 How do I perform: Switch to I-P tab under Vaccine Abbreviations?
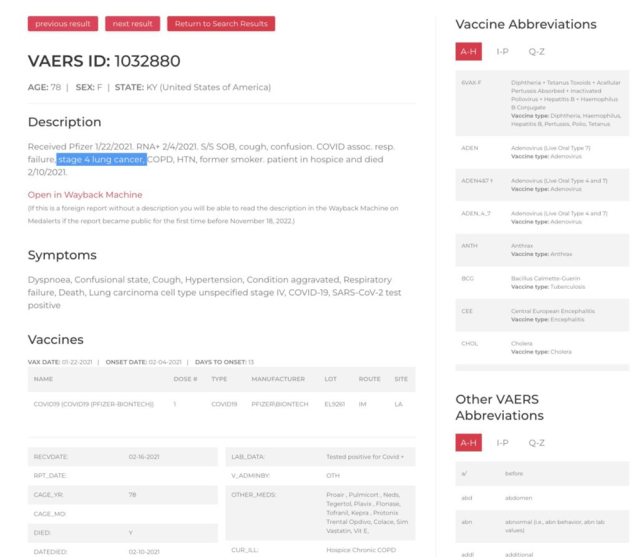coord(502,51)
